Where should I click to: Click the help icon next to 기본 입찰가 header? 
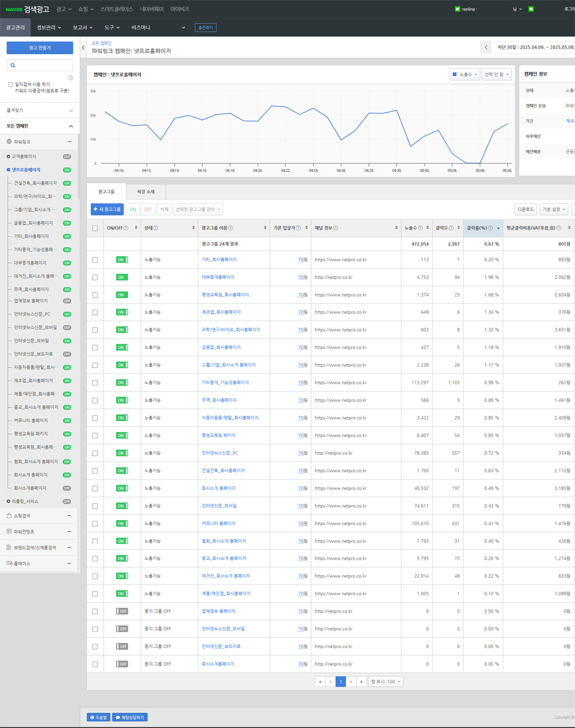point(298,228)
